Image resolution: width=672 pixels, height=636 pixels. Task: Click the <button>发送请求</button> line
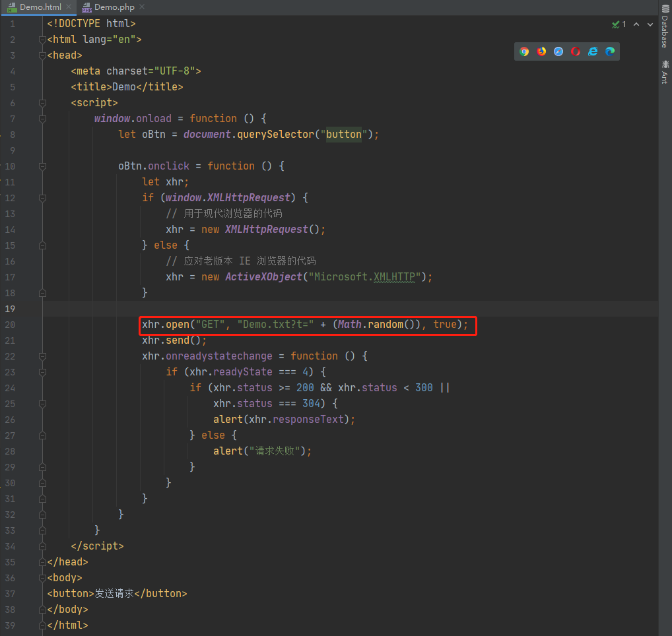117,594
